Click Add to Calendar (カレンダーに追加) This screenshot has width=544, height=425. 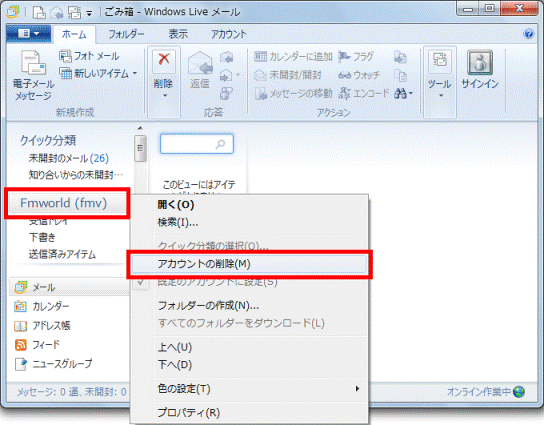tap(293, 56)
